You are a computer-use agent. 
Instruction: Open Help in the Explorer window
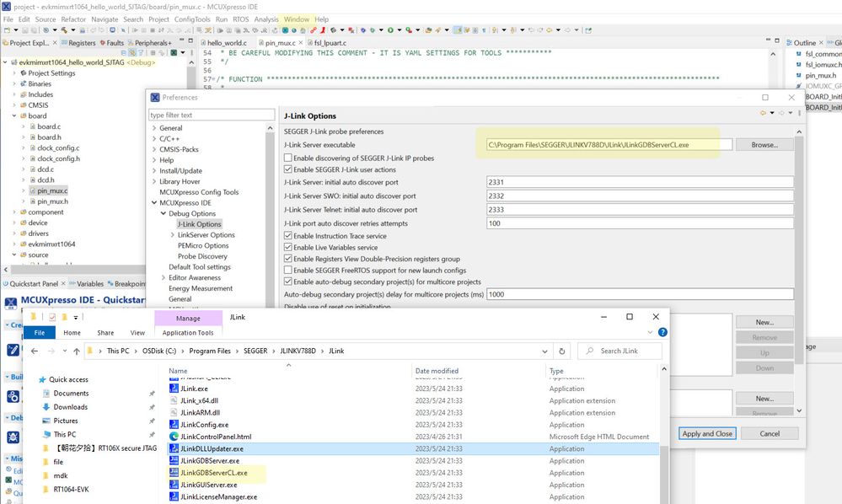tap(662, 332)
